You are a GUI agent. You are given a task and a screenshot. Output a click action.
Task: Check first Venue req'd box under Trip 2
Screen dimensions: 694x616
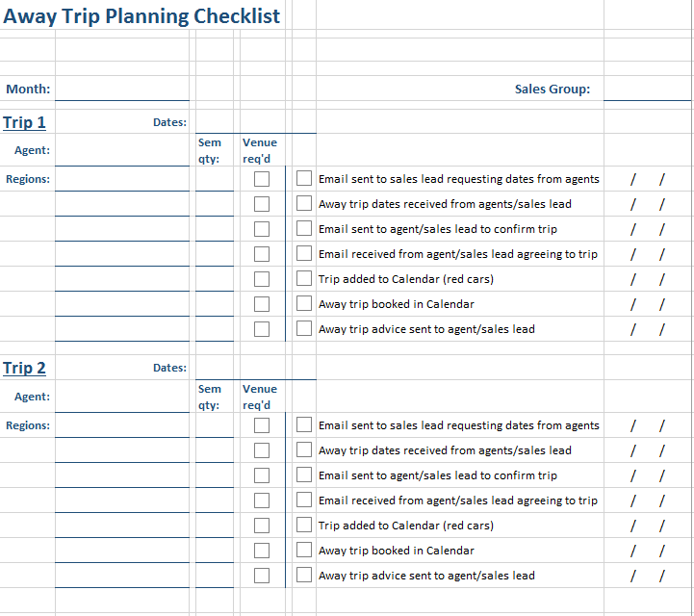tap(262, 425)
